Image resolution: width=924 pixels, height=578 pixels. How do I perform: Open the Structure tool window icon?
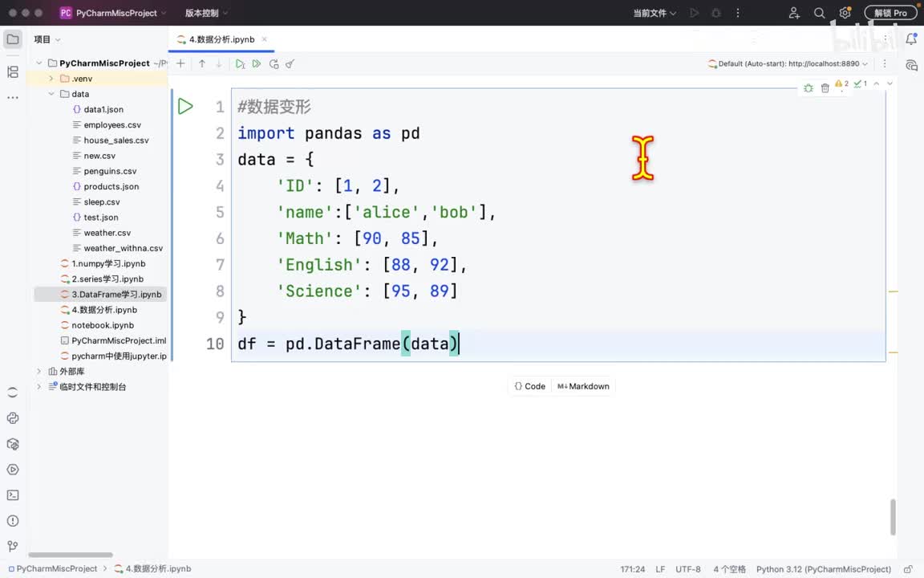[x=12, y=72]
